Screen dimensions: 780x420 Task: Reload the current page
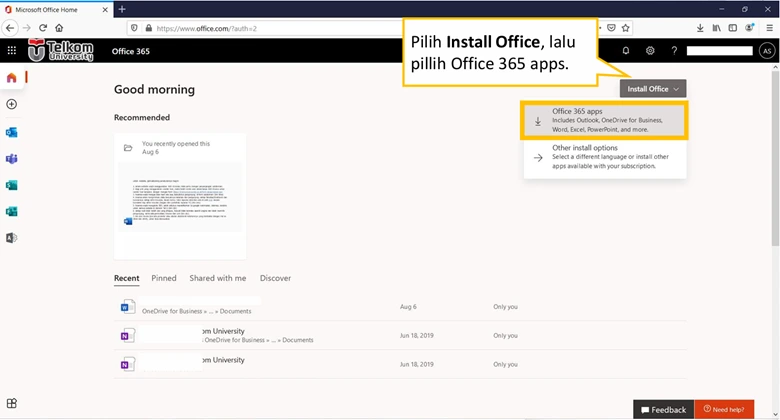[x=43, y=28]
